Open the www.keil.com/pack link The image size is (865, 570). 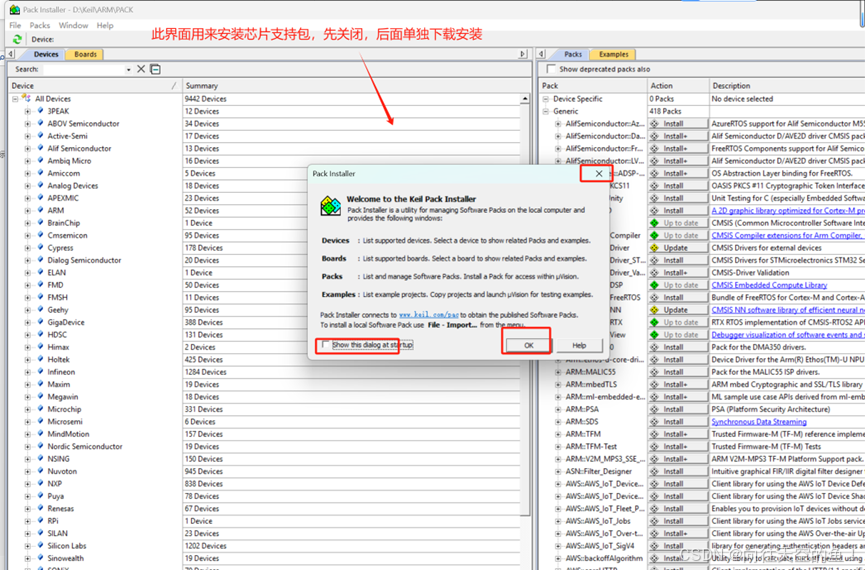pos(429,315)
